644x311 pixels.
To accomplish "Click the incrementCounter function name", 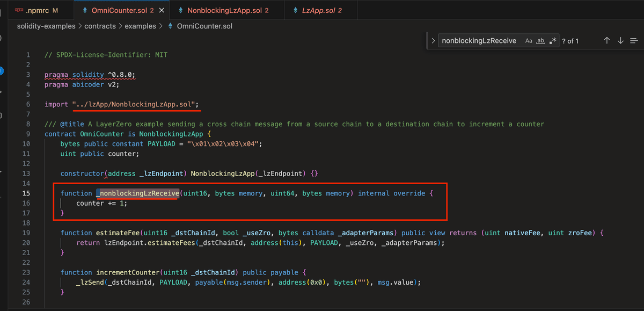I will [128, 272].
